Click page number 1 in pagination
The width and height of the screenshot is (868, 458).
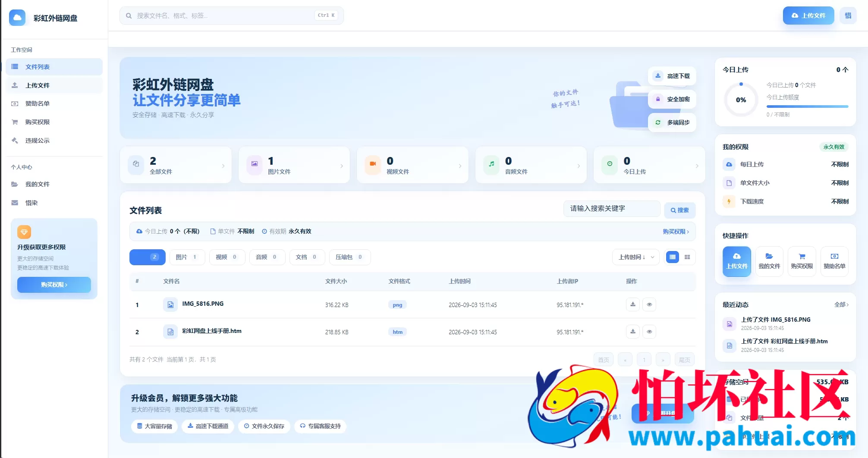(644, 360)
